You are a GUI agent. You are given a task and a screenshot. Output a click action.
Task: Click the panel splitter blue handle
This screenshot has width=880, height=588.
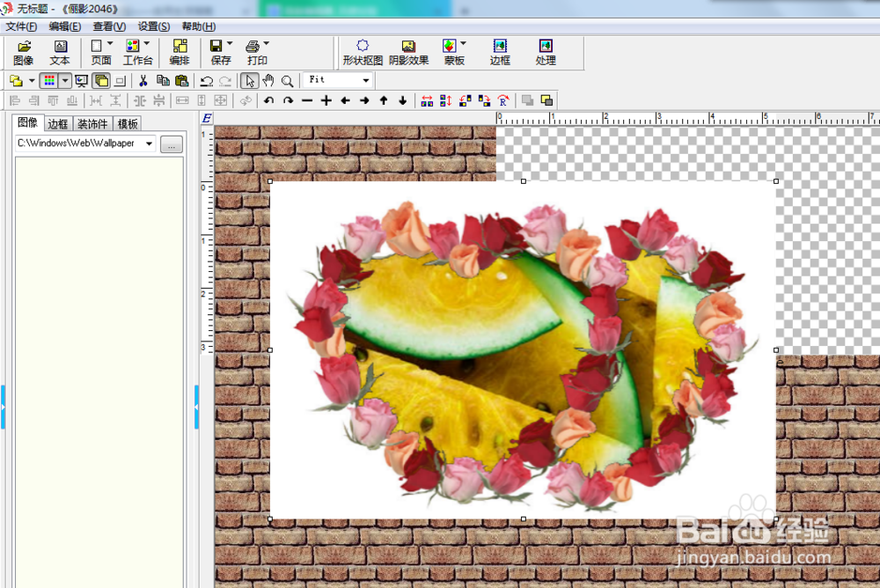coord(196,408)
